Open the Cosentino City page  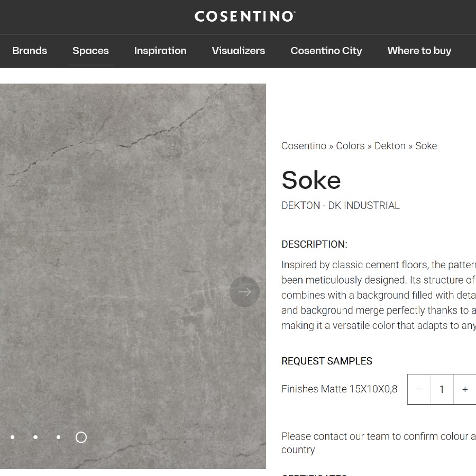326,51
